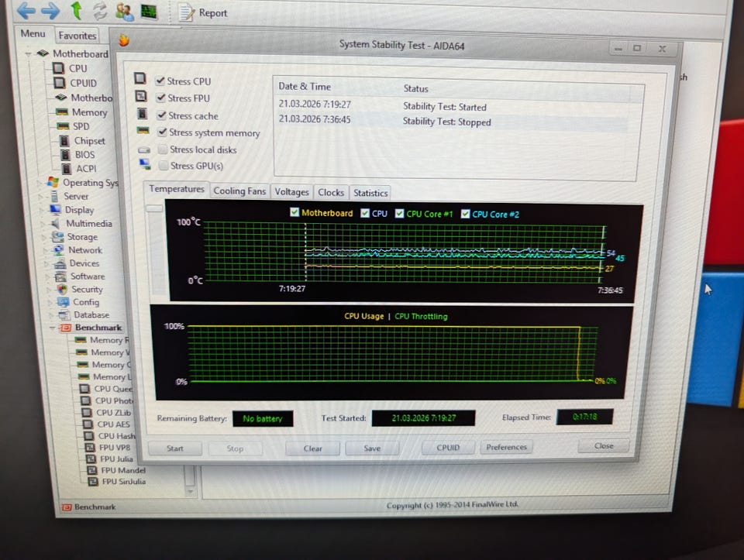Switch to the Clocks tab
The width and height of the screenshot is (744, 560).
pyautogui.click(x=331, y=192)
